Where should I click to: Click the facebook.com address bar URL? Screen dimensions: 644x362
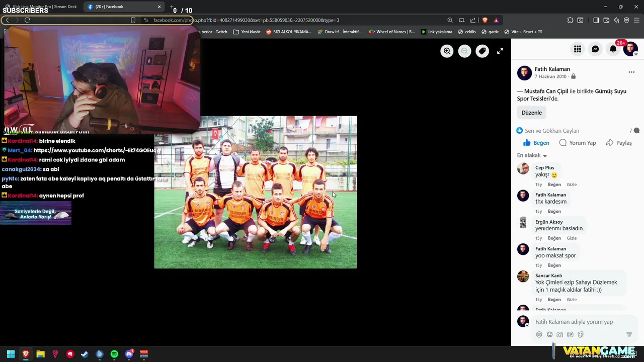246,20
